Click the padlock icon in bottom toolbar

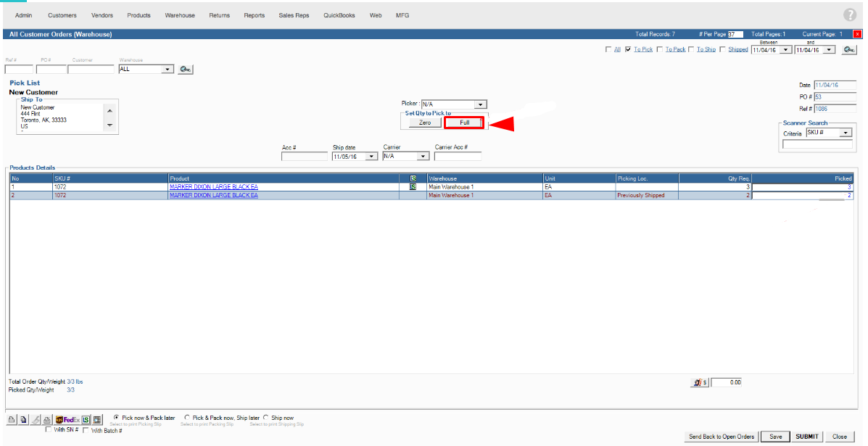point(12,419)
